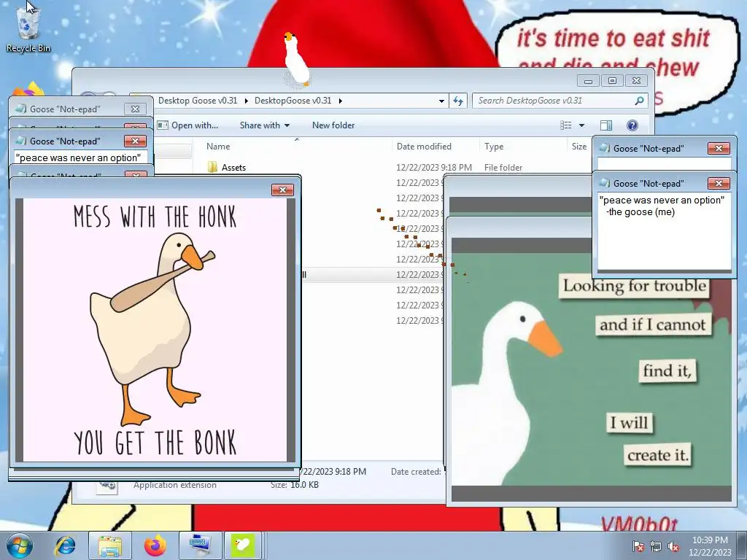The height and width of the screenshot is (560, 747).
Task: Click the Explorer help question mark icon
Action: click(x=632, y=125)
